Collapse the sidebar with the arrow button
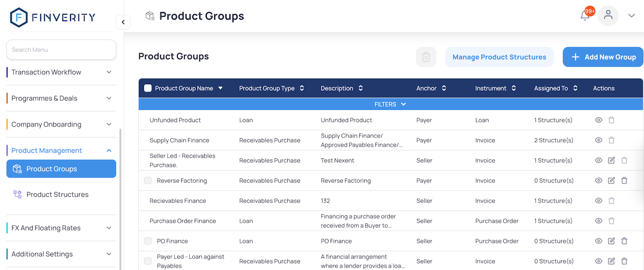Screen dimensions: 644x270 click(x=123, y=22)
